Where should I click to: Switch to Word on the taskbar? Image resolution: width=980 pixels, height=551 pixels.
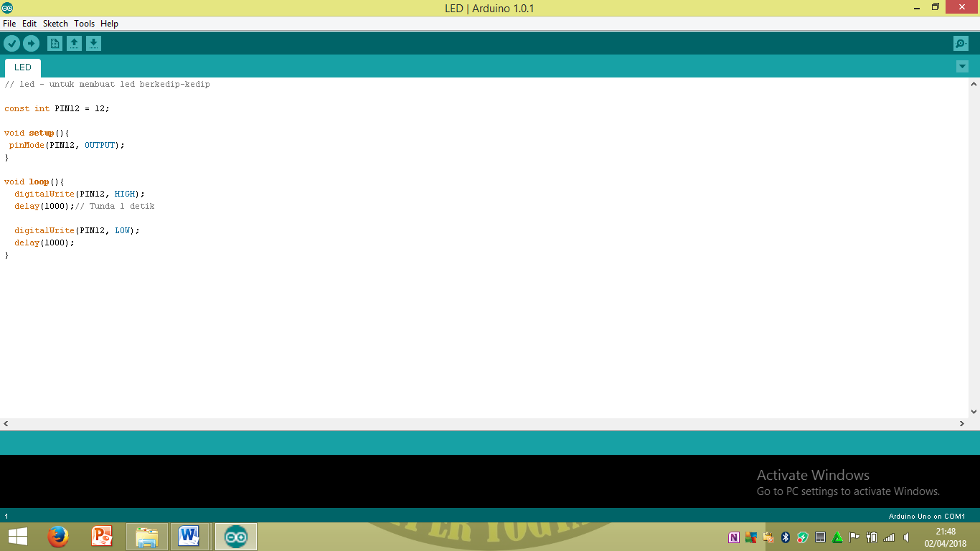[189, 537]
